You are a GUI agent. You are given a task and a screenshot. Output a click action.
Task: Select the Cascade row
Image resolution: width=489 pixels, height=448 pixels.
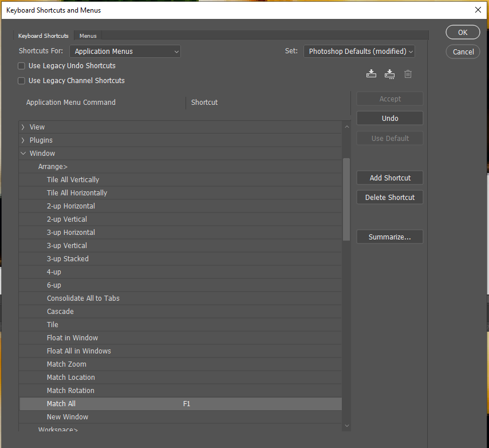180,311
